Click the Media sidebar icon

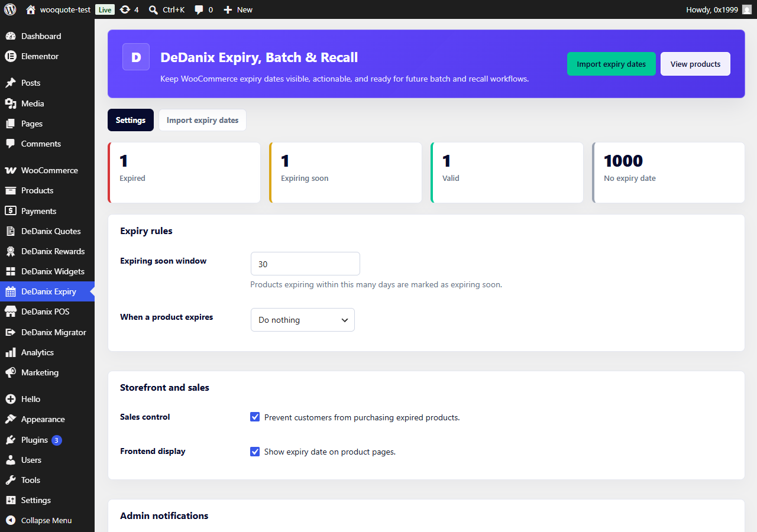pos(11,103)
